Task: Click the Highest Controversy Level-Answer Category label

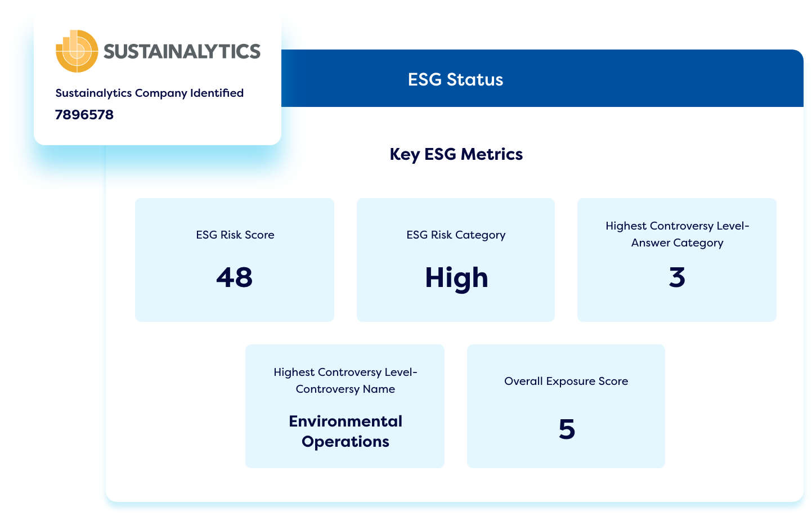Action: 678,234
